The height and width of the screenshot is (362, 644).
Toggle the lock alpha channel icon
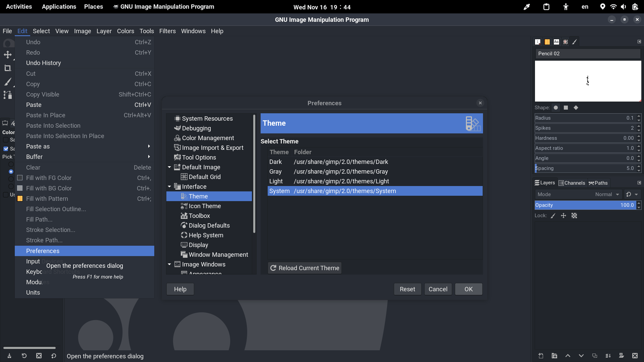point(574,216)
